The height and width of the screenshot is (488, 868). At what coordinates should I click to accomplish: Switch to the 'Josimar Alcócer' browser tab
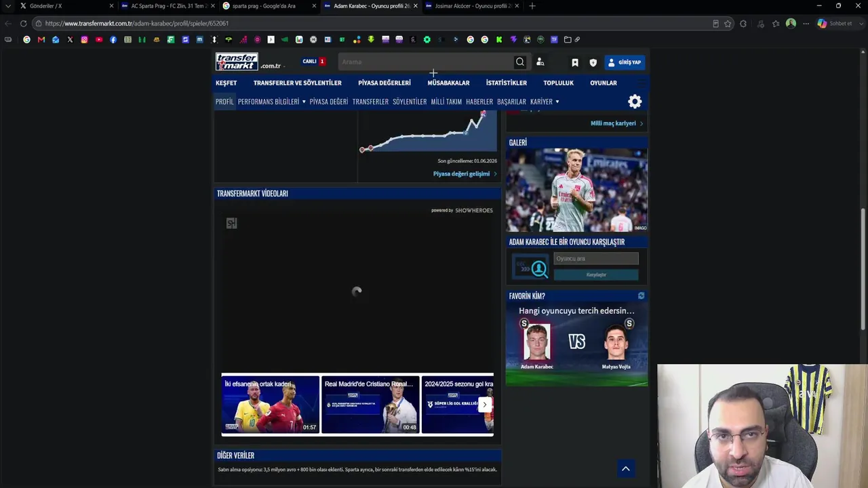(x=473, y=6)
